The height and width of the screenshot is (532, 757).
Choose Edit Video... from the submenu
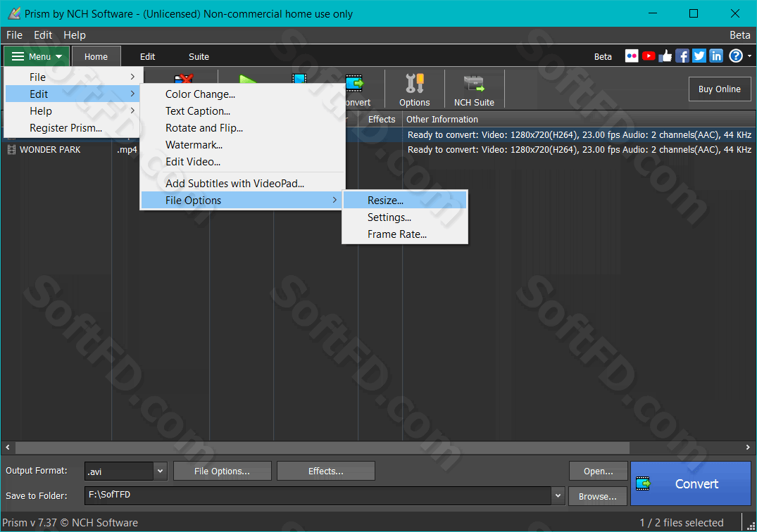(x=193, y=162)
